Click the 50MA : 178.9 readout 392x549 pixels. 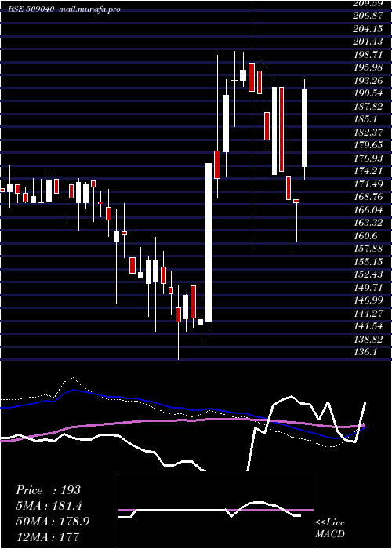point(53,522)
